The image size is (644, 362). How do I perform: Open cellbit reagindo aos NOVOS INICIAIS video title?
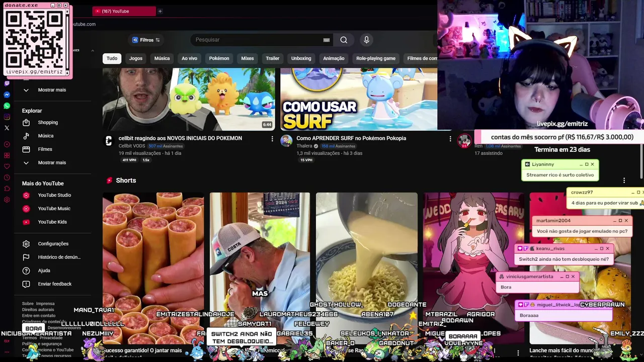click(x=180, y=138)
